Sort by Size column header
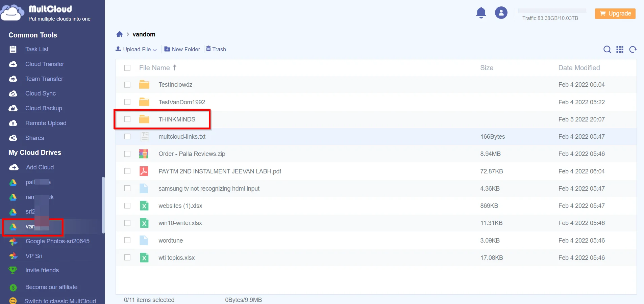The width and height of the screenshot is (644, 304). tap(487, 68)
